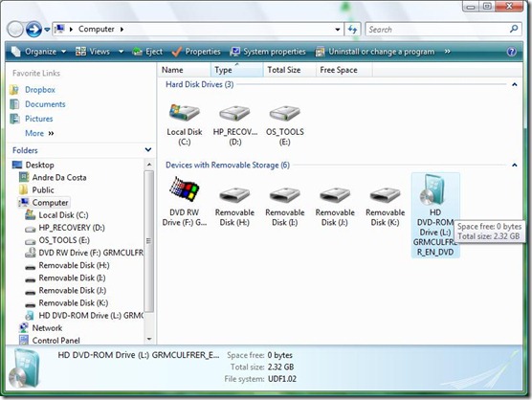This screenshot has height=400, width=532.
Task: Click the arrow after Computer in address bar
Action: [x=122, y=29]
